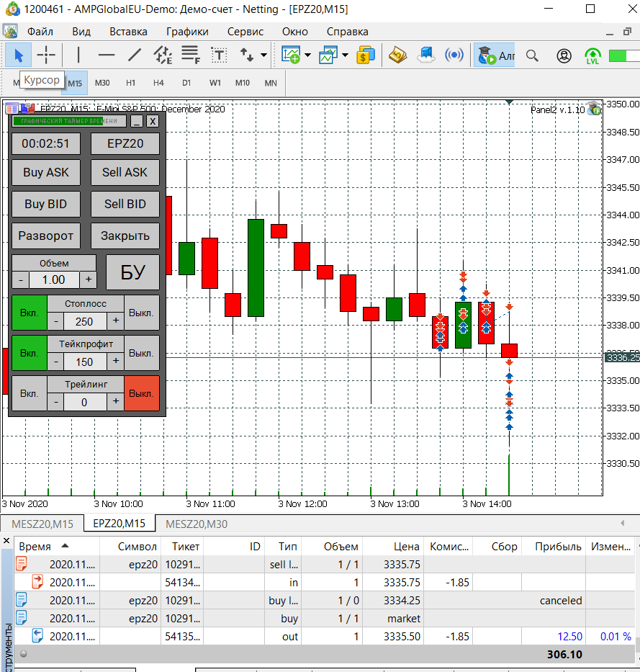Viewport: 640px width, 672px height.
Task: Activate the Crosshair tool
Action: click(46, 55)
